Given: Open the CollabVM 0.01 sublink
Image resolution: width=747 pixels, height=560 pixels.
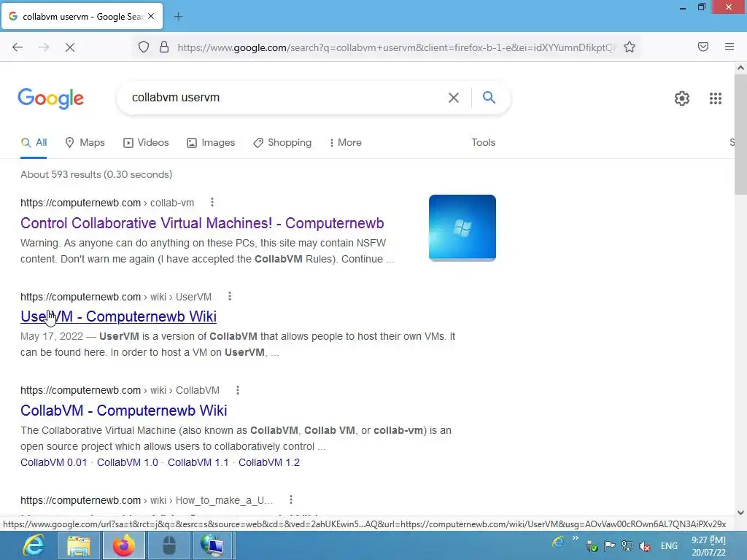Looking at the screenshot, I should 54,462.
